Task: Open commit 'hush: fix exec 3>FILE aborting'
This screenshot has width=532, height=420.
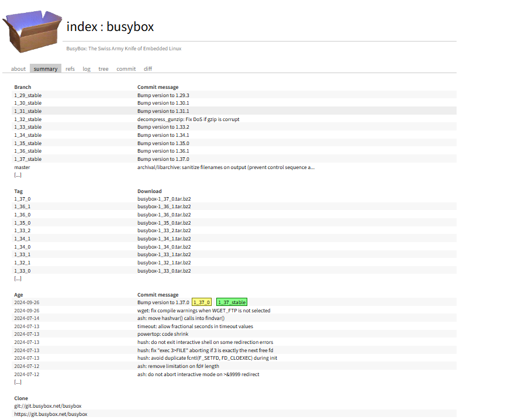Action: (205, 350)
